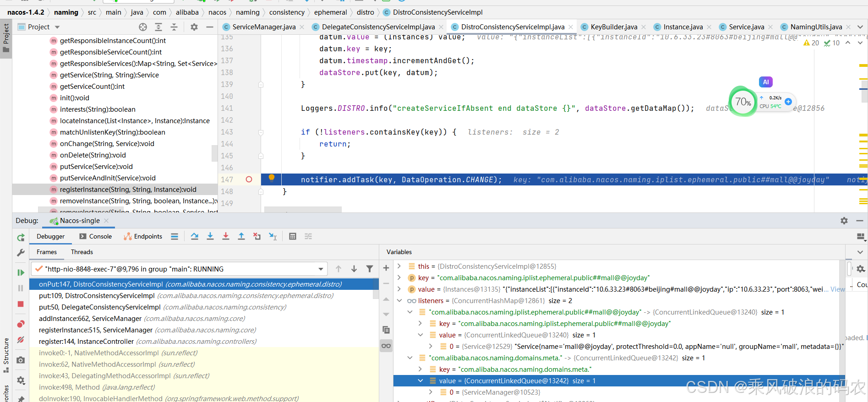Open Evaluate Expression calculator icon
This screenshot has width=868, height=402.
pyautogui.click(x=293, y=236)
